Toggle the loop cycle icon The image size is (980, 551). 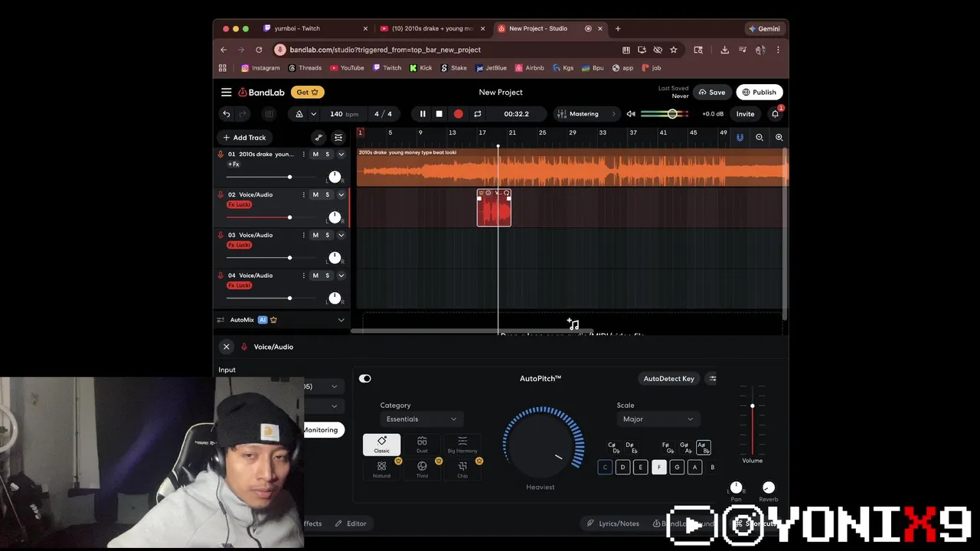477,114
